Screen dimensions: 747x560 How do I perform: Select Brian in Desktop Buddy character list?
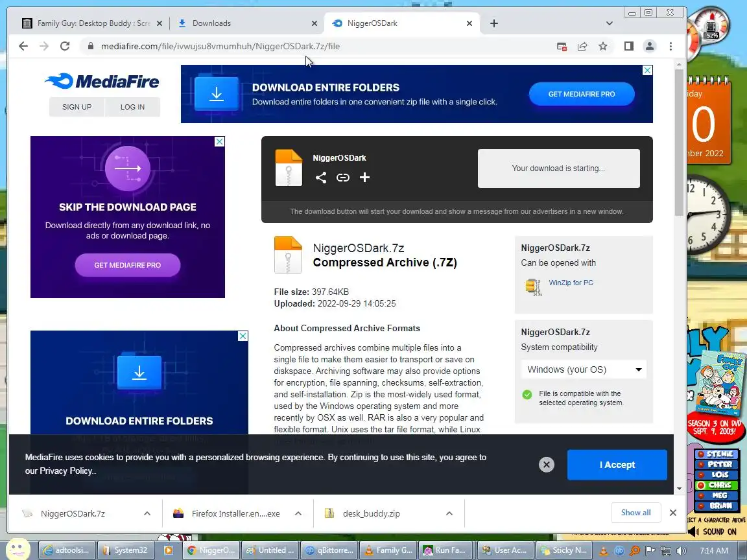(716, 506)
